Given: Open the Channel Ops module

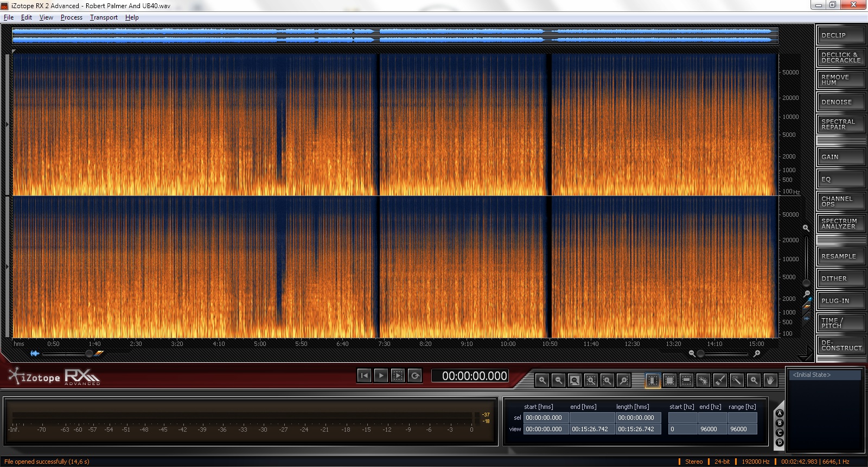Looking at the screenshot, I should [841, 201].
